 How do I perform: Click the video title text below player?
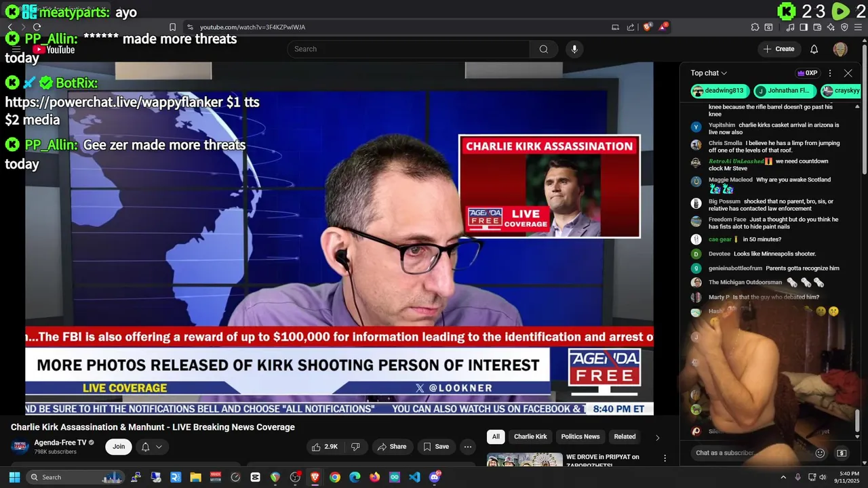[153, 427]
